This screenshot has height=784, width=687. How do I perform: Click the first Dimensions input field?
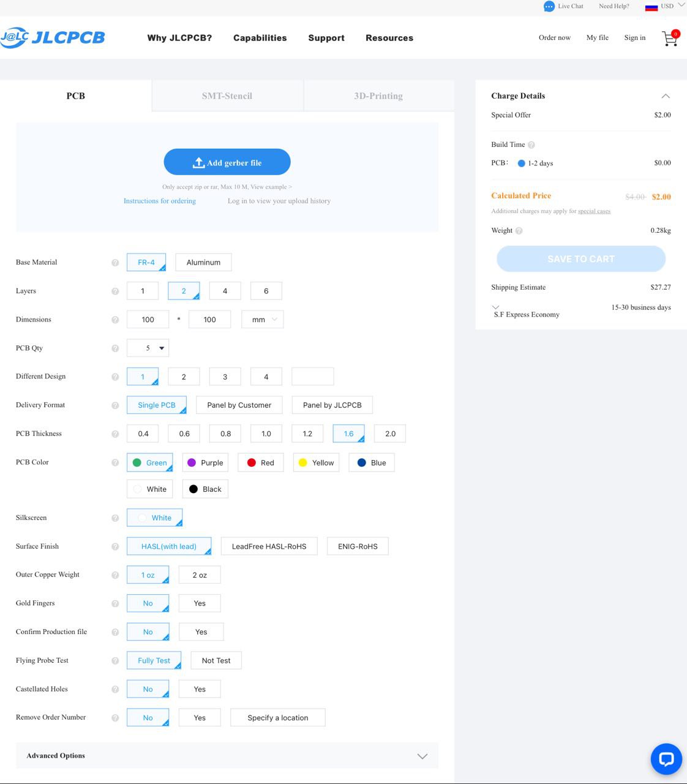click(x=148, y=319)
